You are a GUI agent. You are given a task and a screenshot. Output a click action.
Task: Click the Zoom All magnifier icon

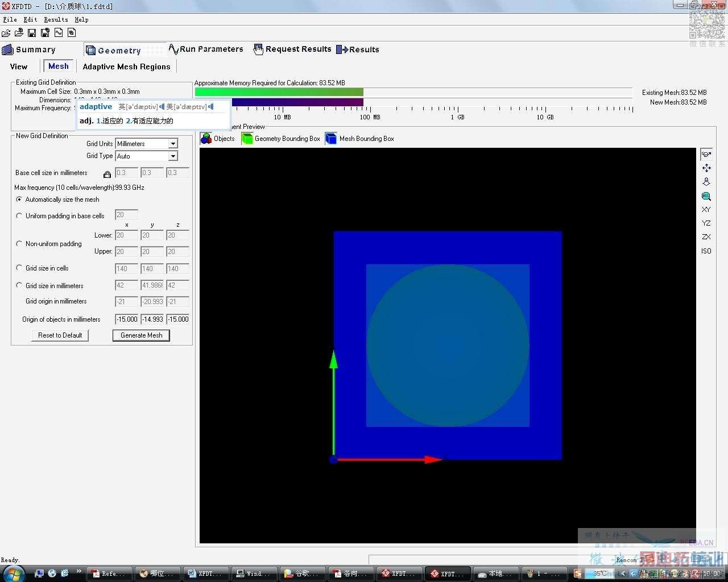click(706, 196)
